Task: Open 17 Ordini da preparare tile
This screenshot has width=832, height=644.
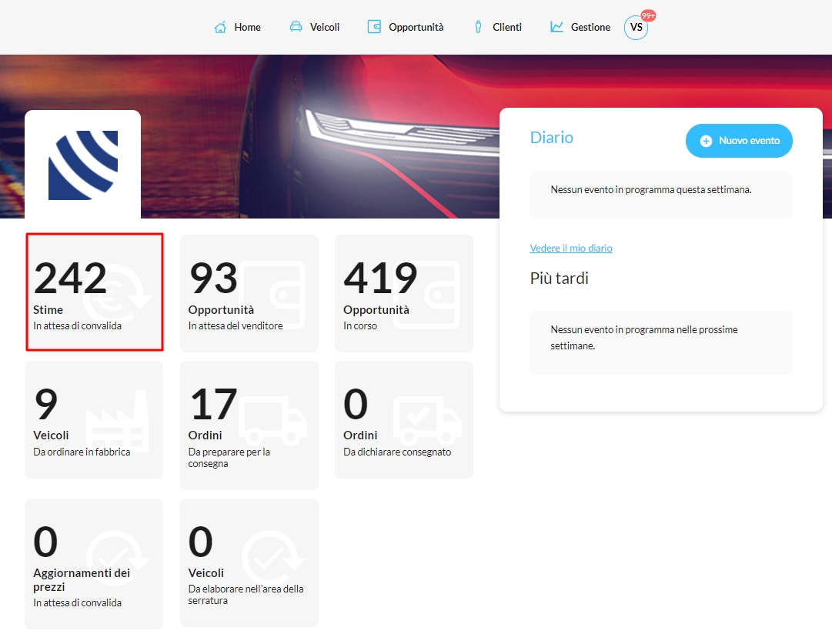Action: coord(249,425)
